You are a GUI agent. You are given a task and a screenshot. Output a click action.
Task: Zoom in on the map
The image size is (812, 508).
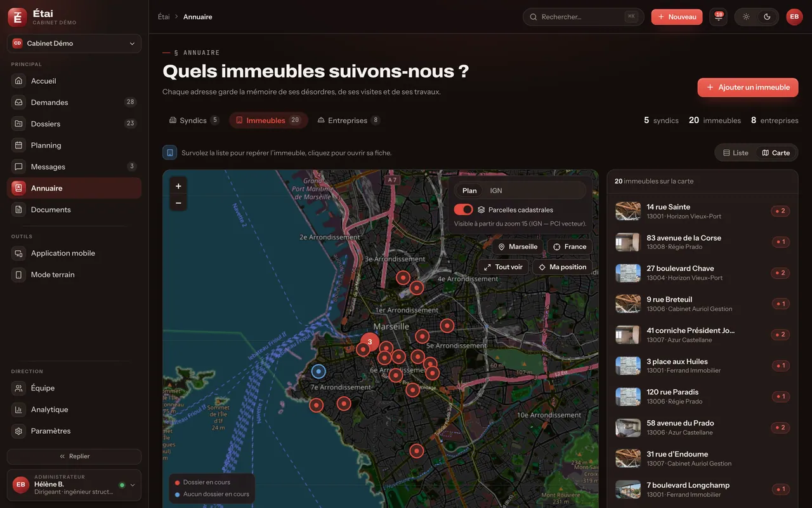(x=178, y=186)
